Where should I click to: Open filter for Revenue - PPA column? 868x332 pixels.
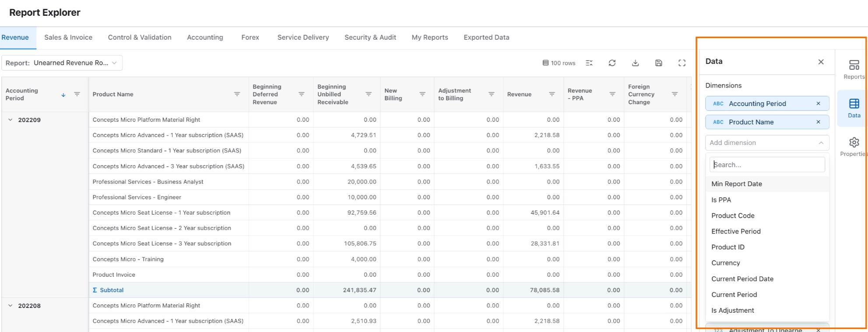coord(612,94)
